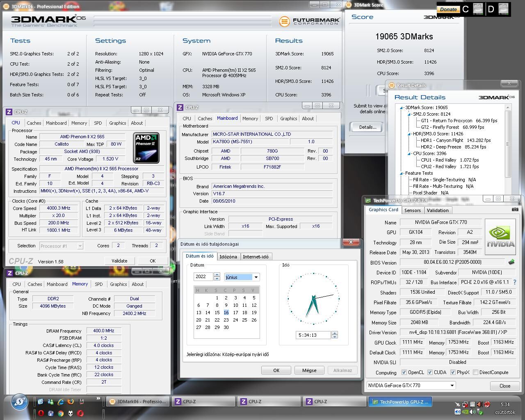This screenshot has height=420, width=525.
Task: Click the taskbar clock showing 5:34
Action: (x=505, y=404)
